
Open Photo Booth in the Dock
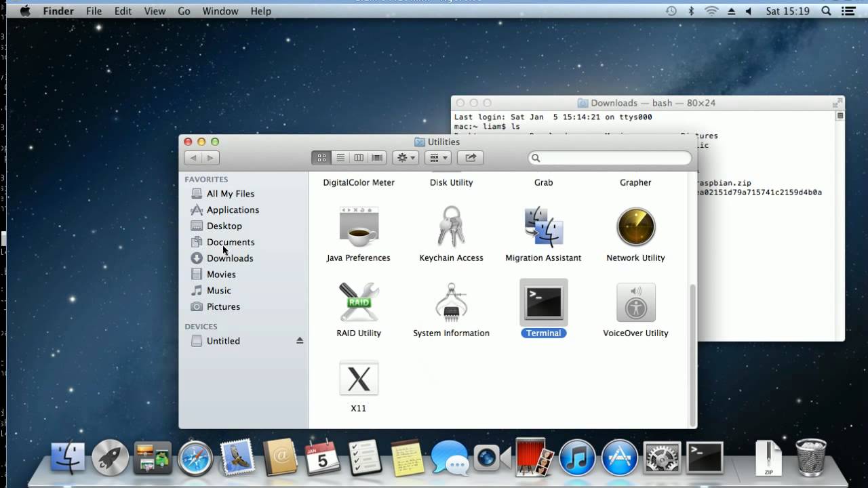534,458
